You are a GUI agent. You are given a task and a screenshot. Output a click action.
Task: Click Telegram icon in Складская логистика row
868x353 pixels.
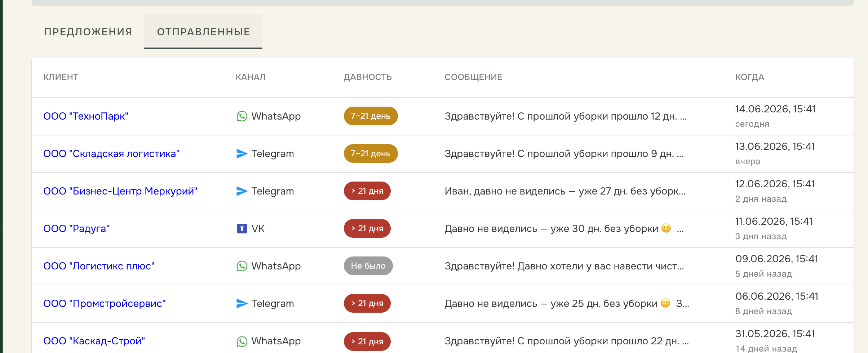pyautogui.click(x=242, y=154)
